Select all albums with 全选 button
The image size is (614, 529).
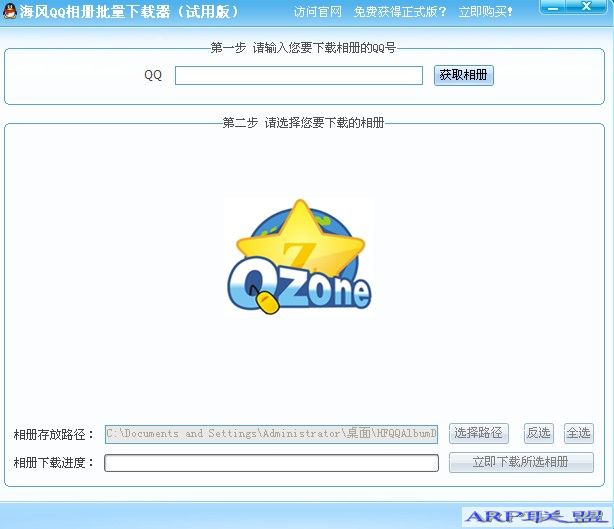579,433
